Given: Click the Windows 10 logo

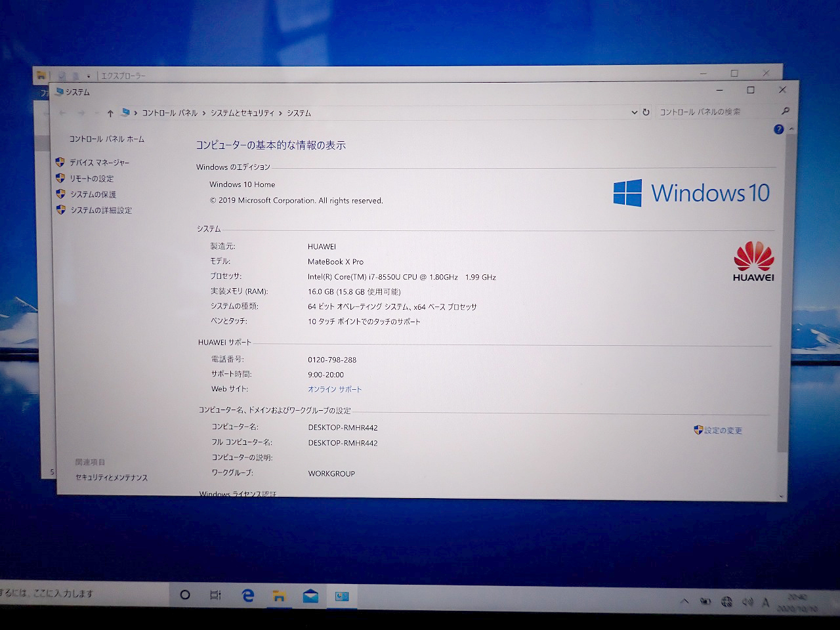Looking at the screenshot, I should pos(691,192).
